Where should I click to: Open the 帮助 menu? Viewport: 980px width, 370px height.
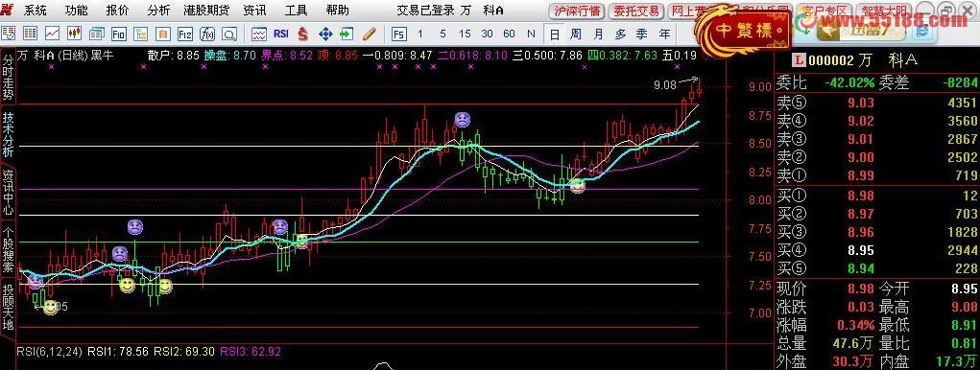(338, 11)
